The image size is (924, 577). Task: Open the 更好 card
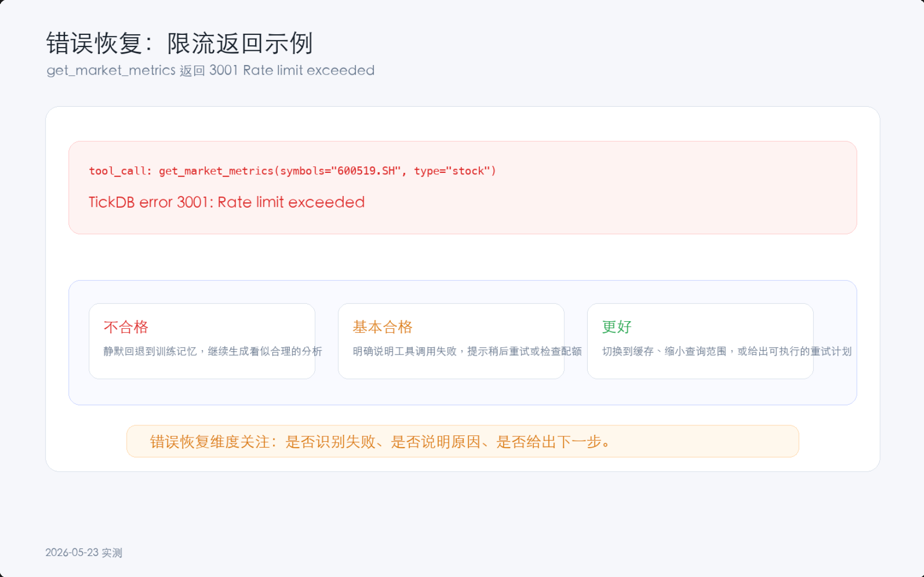(700, 341)
